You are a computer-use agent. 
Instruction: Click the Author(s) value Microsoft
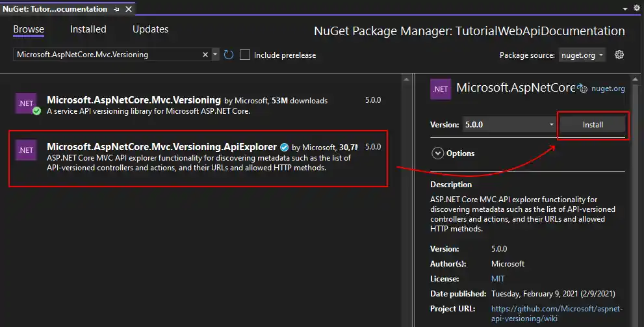tap(508, 264)
